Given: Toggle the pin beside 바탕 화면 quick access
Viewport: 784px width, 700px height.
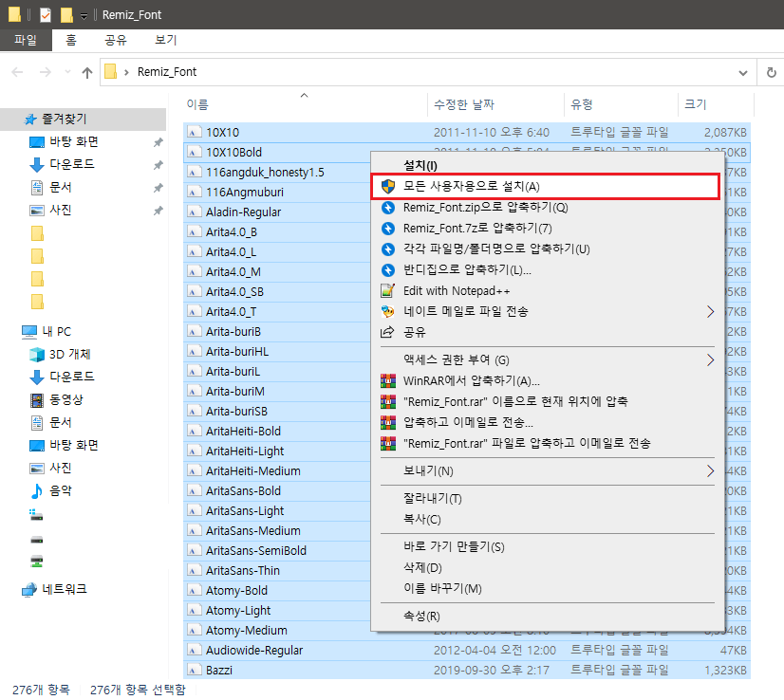Looking at the screenshot, I should (x=158, y=142).
